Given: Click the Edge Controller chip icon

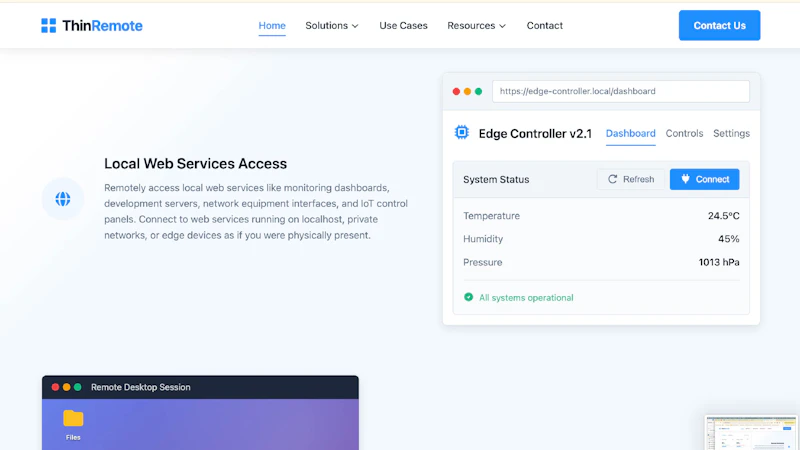Looking at the screenshot, I should (462, 133).
